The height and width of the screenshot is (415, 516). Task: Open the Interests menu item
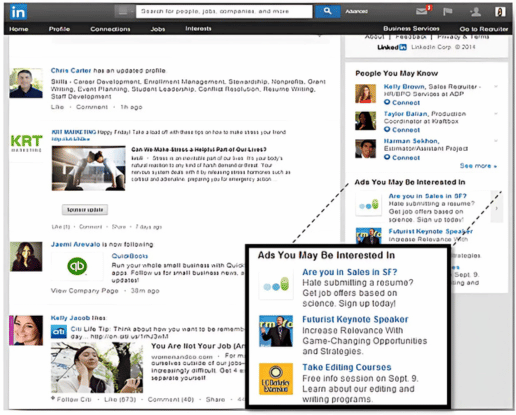198,29
